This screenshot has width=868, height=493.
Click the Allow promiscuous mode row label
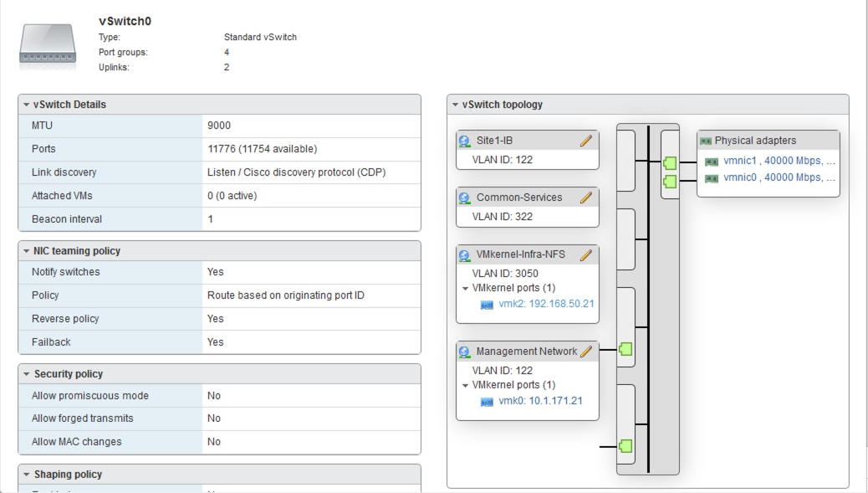90,396
